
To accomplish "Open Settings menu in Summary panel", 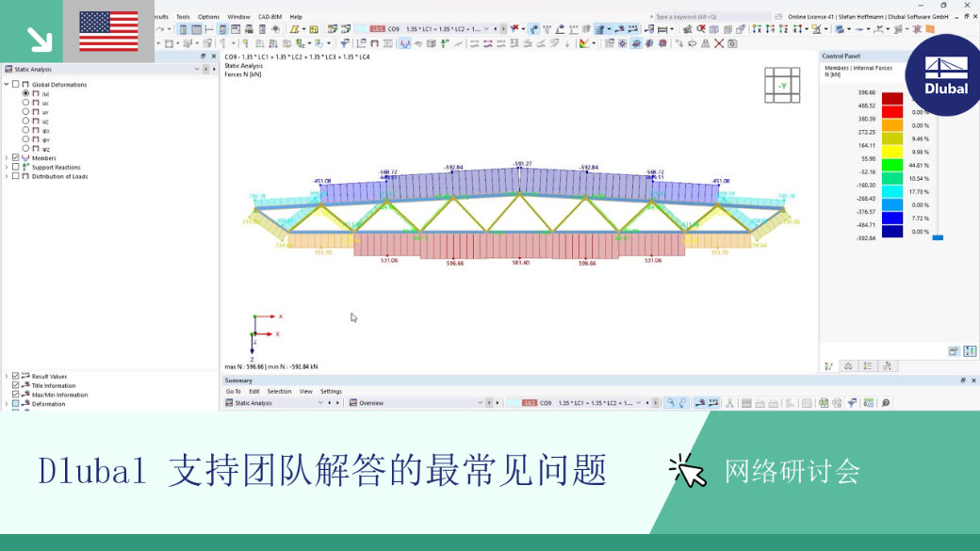I will tap(331, 392).
